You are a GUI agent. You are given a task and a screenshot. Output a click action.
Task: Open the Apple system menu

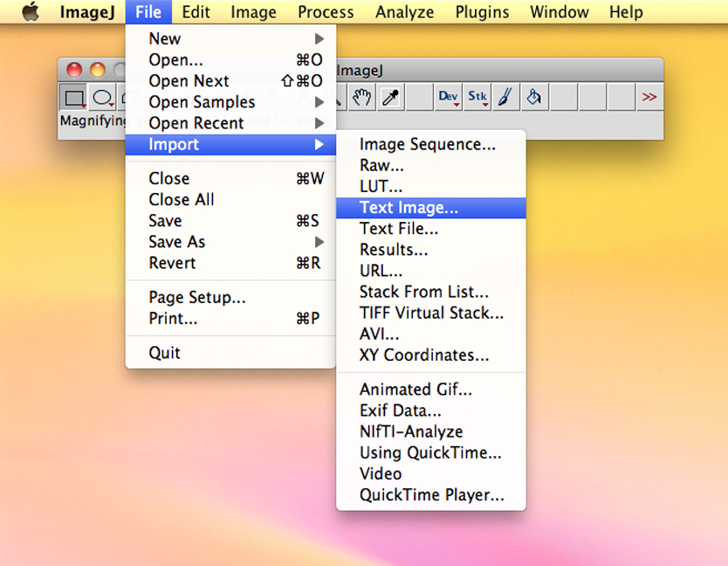[31, 12]
